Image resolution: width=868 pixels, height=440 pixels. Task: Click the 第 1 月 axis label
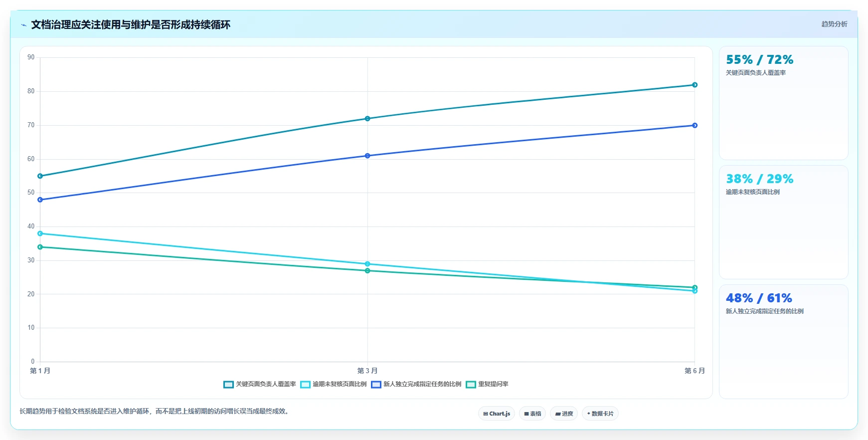(x=40, y=371)
